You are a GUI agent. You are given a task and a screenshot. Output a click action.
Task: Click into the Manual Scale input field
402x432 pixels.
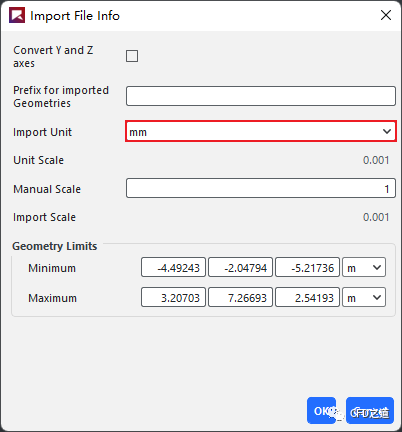click(261, 188)
